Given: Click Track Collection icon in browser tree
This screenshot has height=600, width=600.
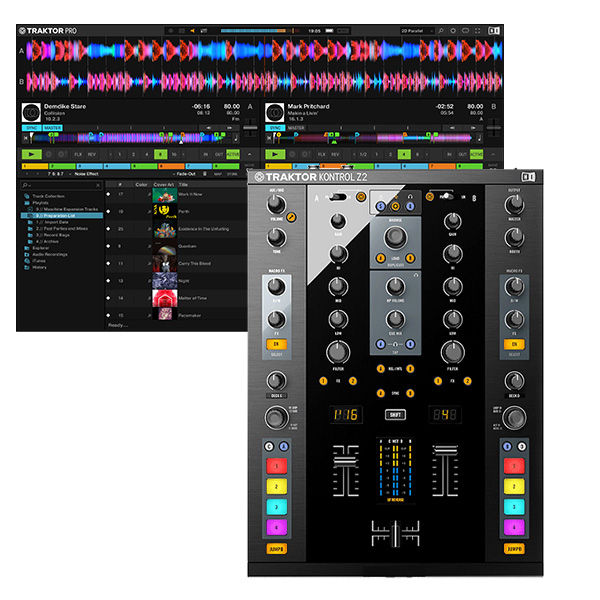Looking at the screenshot, I should click(x=27, y=196).
